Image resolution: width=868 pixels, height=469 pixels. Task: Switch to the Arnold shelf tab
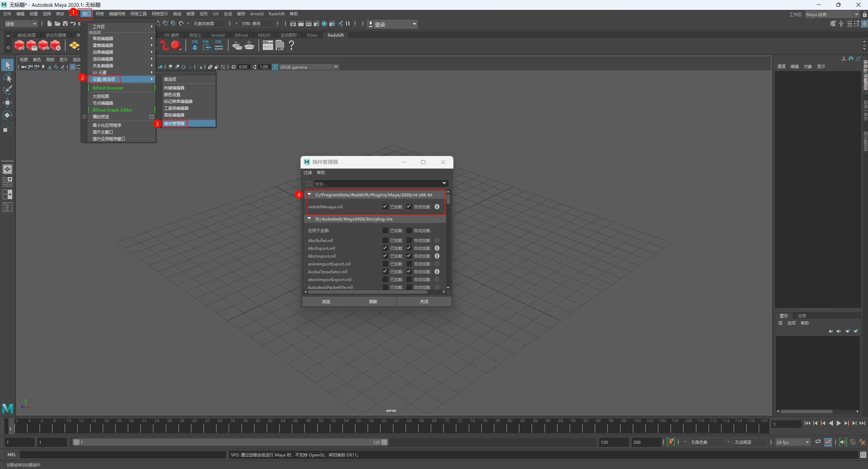218,35
